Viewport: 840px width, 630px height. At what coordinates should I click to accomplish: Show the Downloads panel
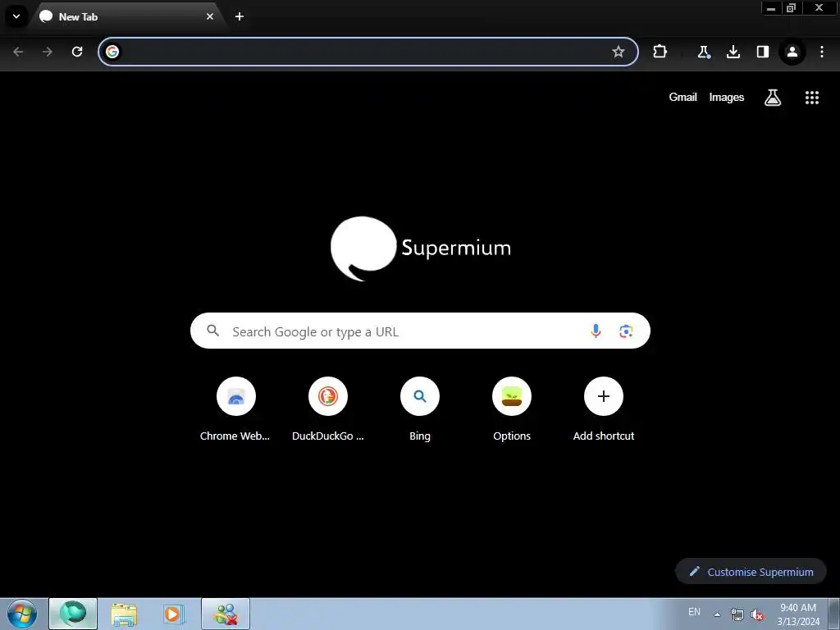(733, 52)
